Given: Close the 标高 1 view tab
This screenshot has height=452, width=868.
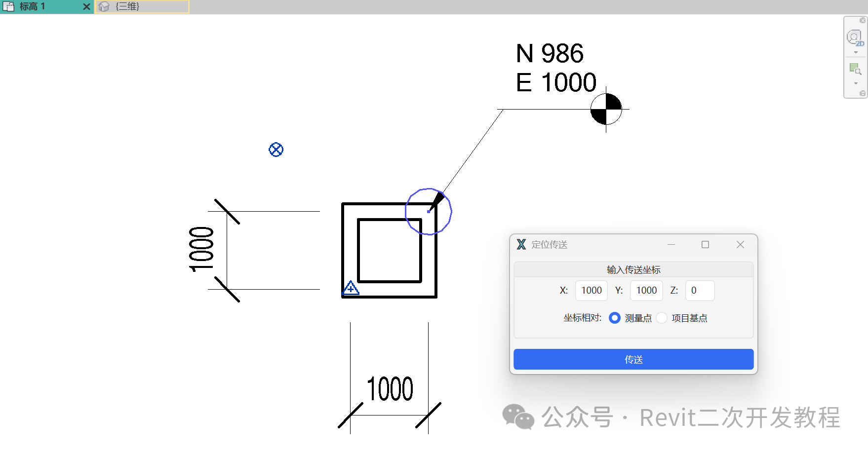Looking at the screenshot, I should pyautogui.click(x=86, y=6).
